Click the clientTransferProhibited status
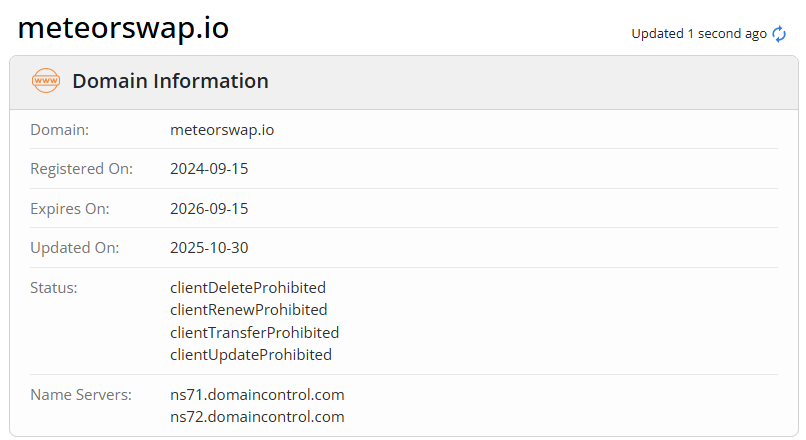This screenshot has height=440, width=806. click(254, 332)
